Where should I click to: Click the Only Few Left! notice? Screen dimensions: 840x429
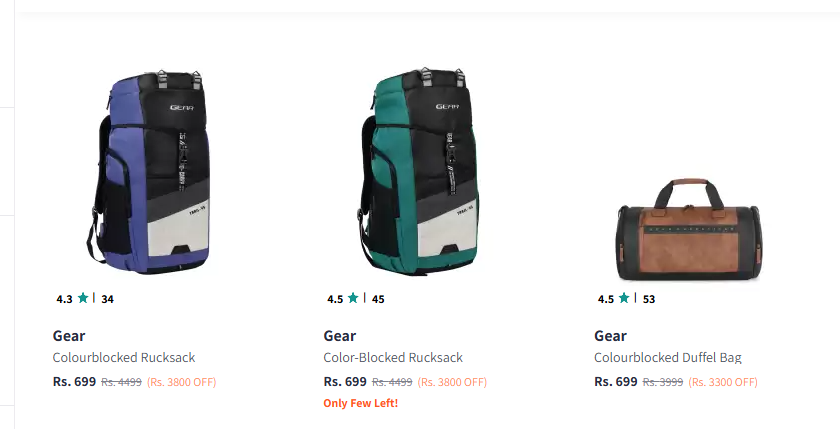pos(361,403)
